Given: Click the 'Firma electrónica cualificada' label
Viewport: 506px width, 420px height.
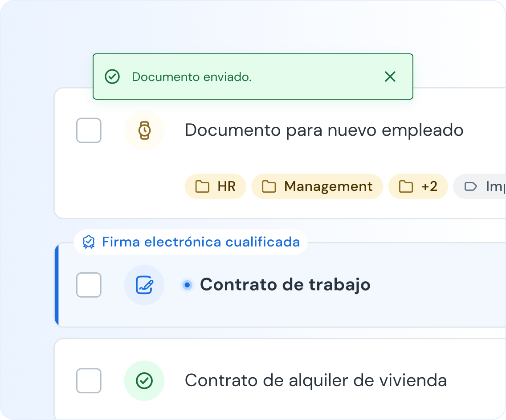Looking at the screenshot, I should (201, 242).
